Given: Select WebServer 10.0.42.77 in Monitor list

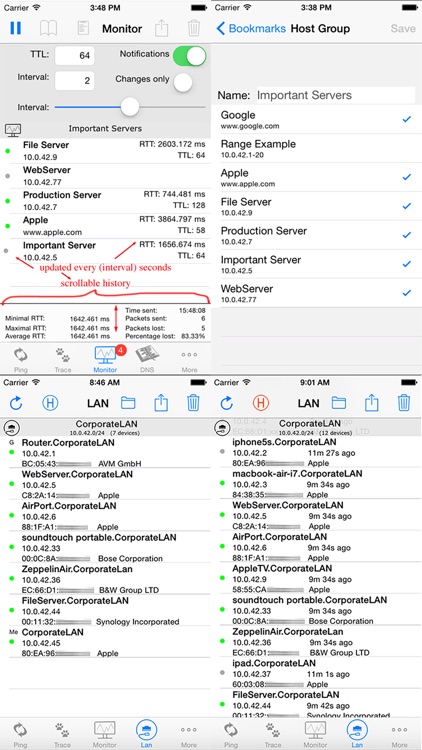Looking at the screenshot, I should pos(105,176).
